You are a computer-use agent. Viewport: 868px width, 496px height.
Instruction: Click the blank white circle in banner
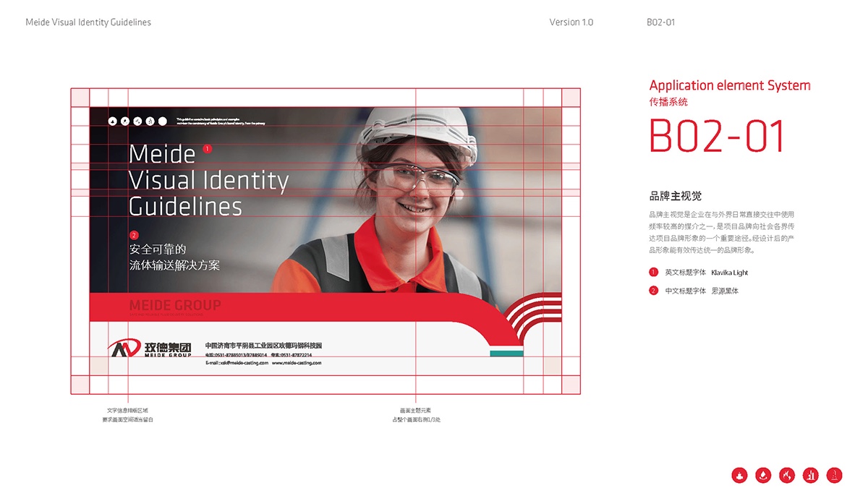163,121
